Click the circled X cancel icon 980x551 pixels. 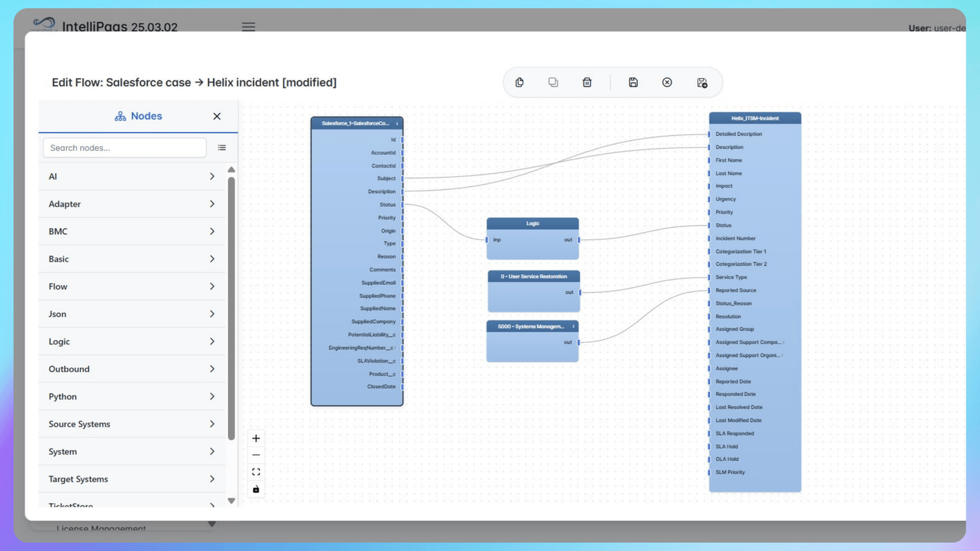point(667,82)
